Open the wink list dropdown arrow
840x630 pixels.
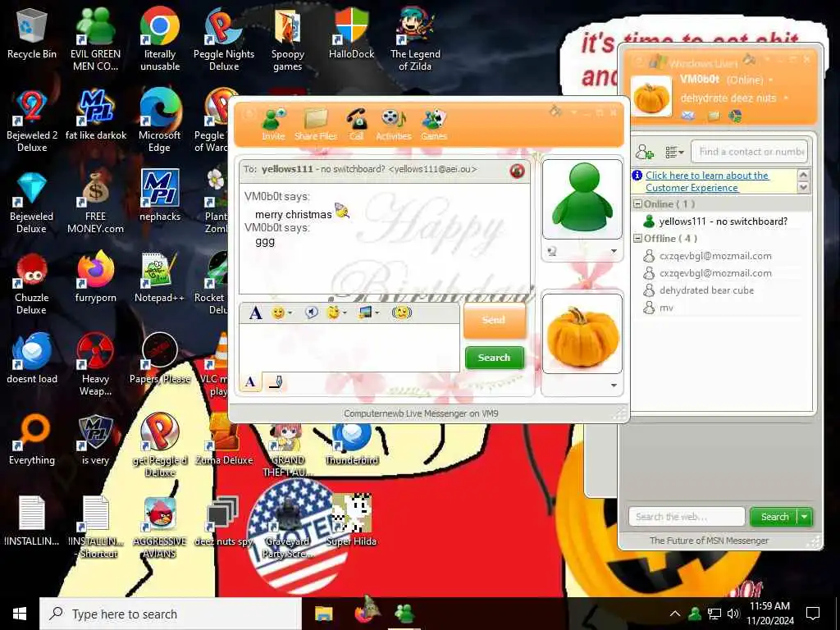click(x=345, y=313)
